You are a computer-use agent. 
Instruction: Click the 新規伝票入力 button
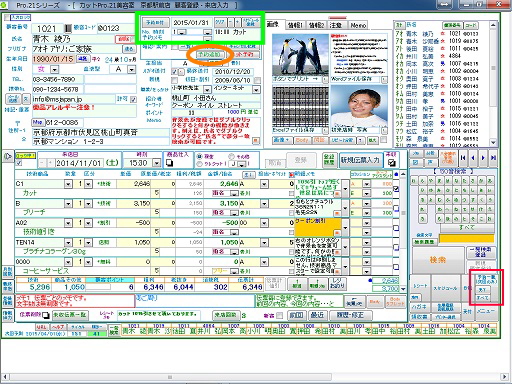[x=360, y=160]
